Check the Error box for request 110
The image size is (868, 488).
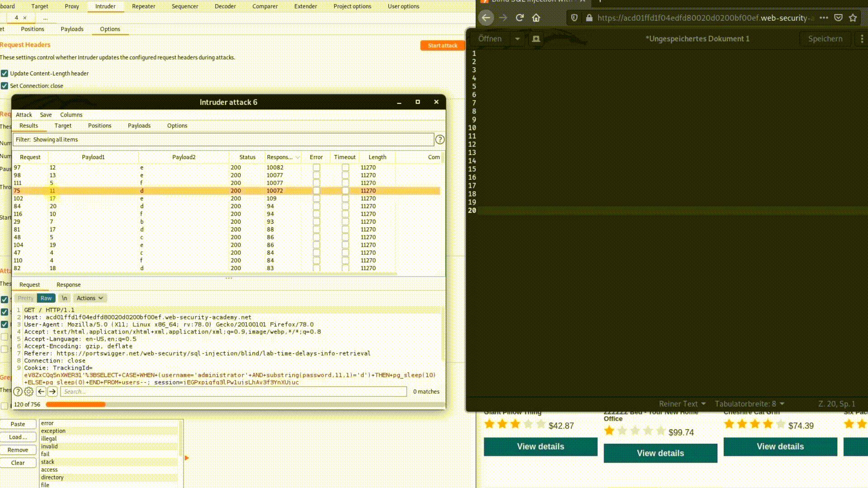pyautogui.click(x=316, y=260)
